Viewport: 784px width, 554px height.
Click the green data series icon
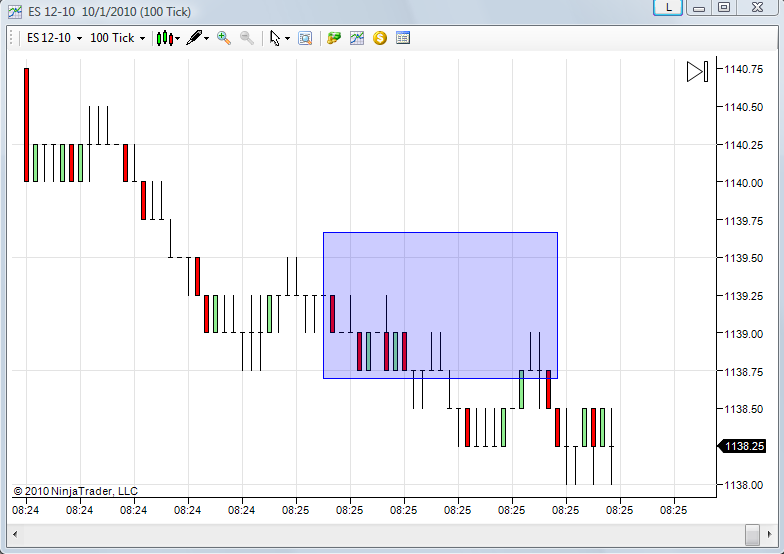click(x=334, y=38)
